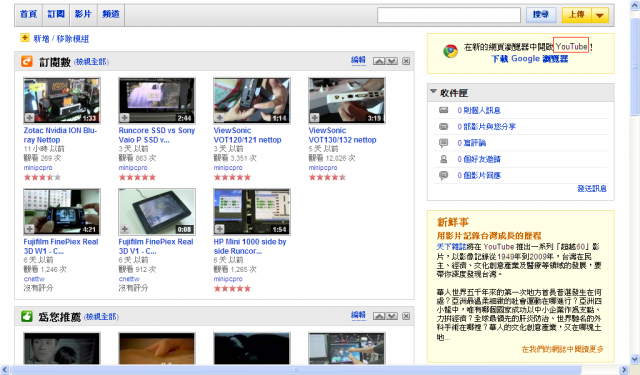Open 0 個好友邀請 link
The image size is (640, 375).
point(479,159)
